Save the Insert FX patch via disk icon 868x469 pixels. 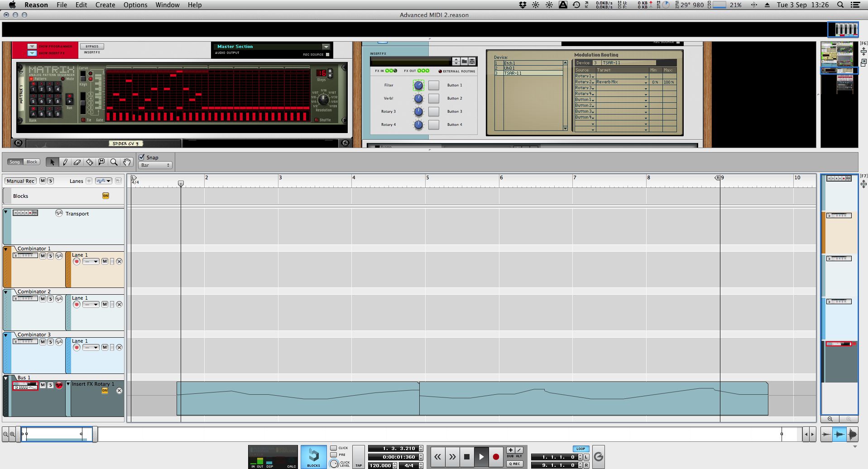coord(472,61)
